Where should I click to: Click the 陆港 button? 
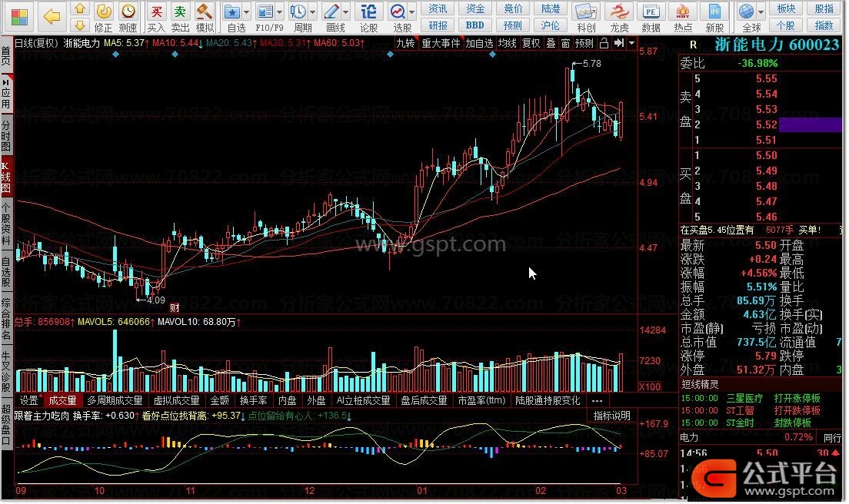[x=550, y=8]
